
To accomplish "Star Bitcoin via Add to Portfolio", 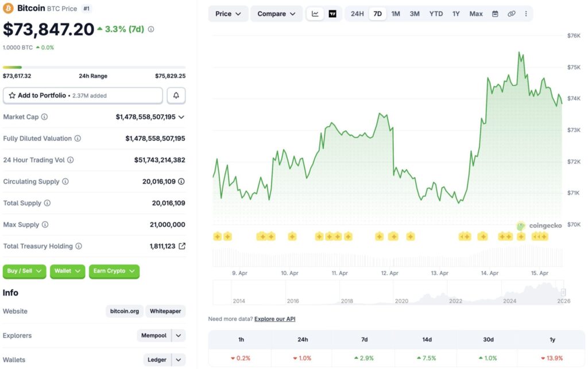I will (x=13, y=95).
